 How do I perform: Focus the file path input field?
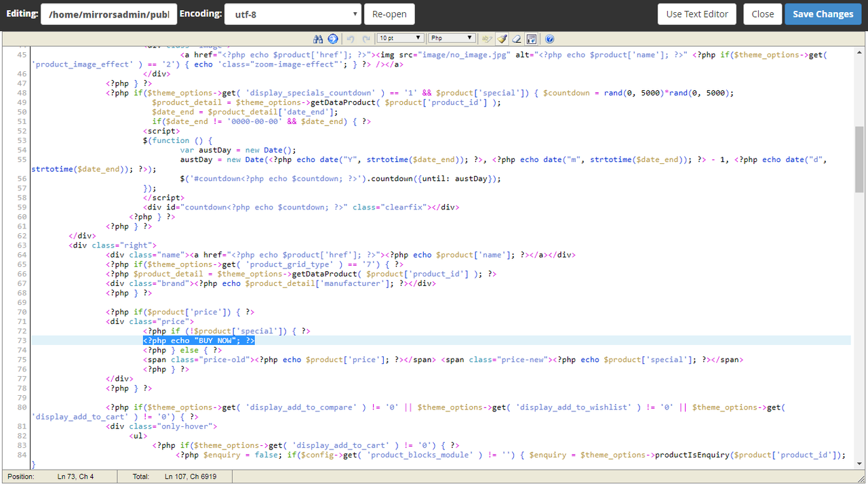108,14
